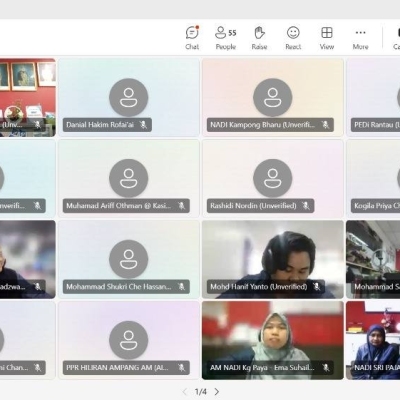
Task: Change the meeting View layout
Action: [327, 38]
